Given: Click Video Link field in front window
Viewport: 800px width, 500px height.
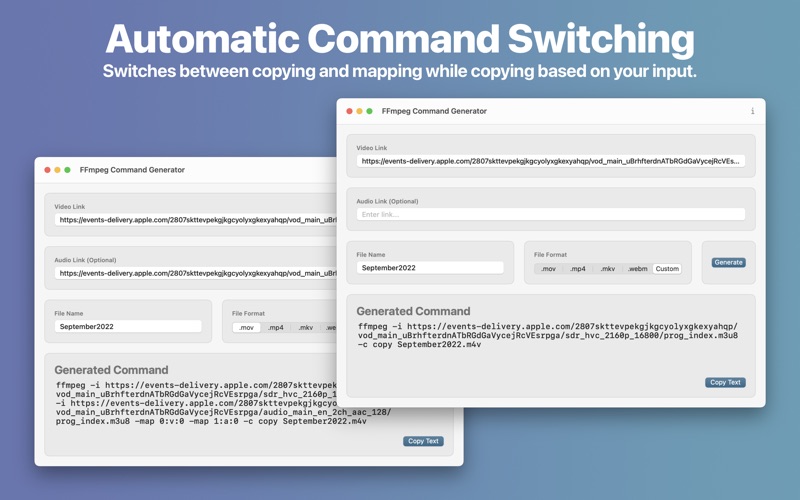Looking at the screenshot, I should 551,161.
